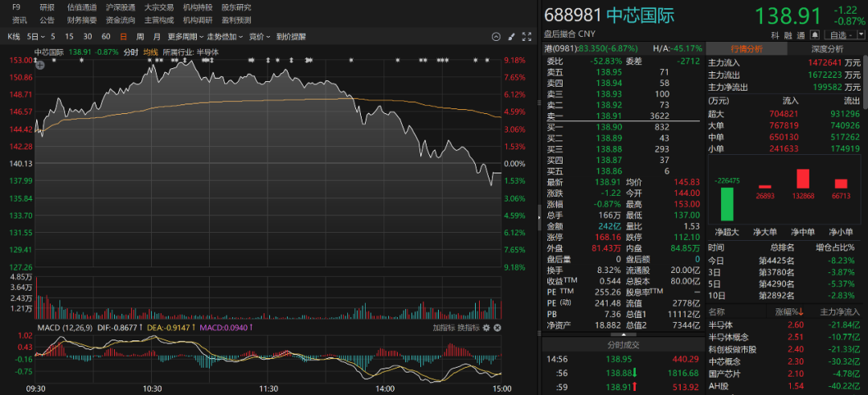868x395 pixels.
Task: Click the 自选 add to watchlist button
Action: tap(841, 35)
